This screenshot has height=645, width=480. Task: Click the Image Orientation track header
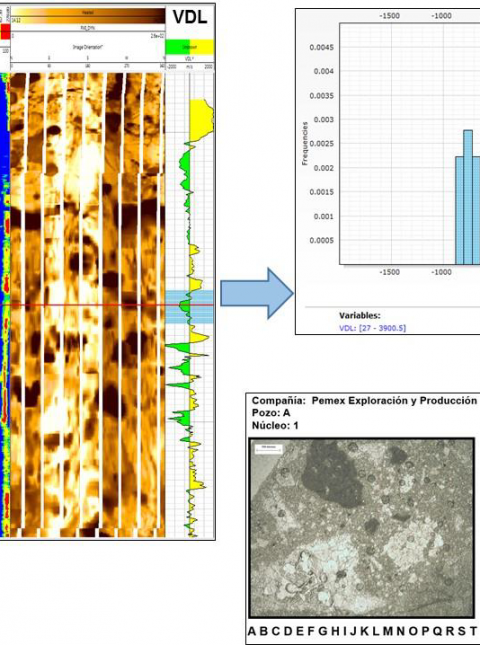(88, 47)
